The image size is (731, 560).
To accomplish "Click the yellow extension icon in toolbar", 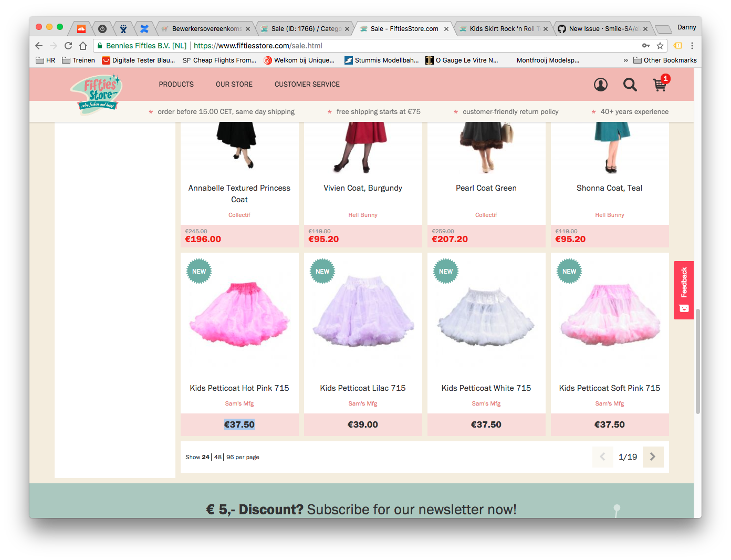I will coord(678,46).
